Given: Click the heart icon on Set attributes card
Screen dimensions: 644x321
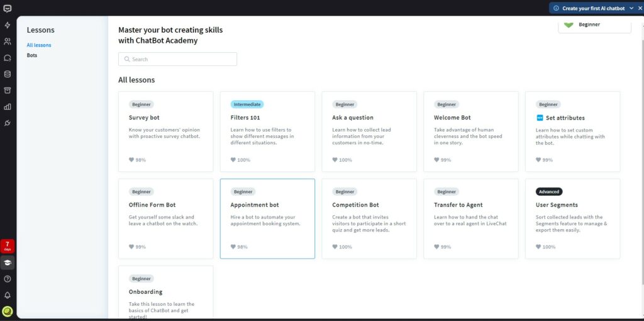Looking at the screenshot, I should coord(538,160).
